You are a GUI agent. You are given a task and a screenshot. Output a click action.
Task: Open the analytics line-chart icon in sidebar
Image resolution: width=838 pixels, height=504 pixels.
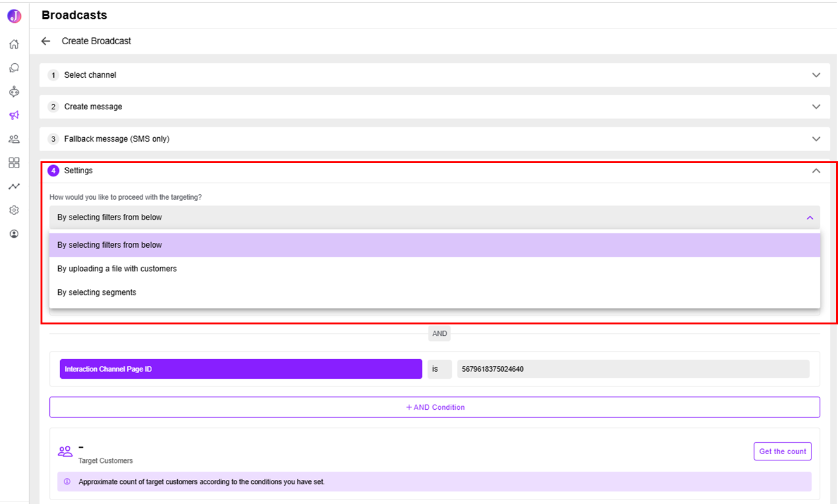[14, 187]
